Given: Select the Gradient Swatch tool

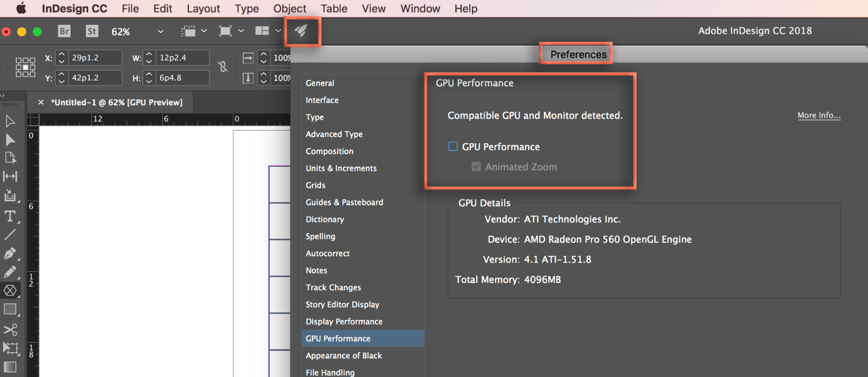Looking at the screenshot, I should [x=10, y=367].
